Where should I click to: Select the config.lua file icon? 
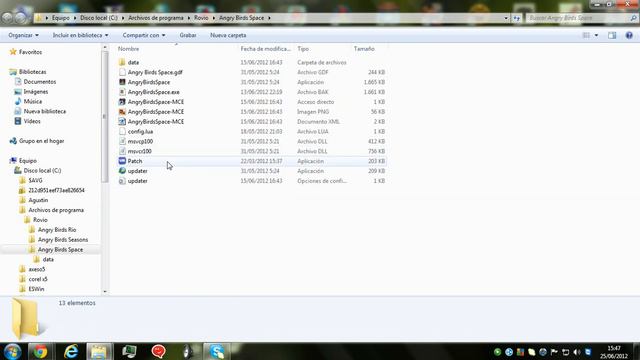pyautogui.click(x=122, y=131)
